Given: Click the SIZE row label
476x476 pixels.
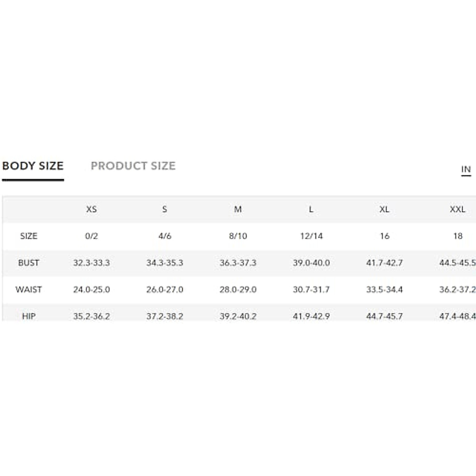Looking at the screenshot, I should pos(29,236).
